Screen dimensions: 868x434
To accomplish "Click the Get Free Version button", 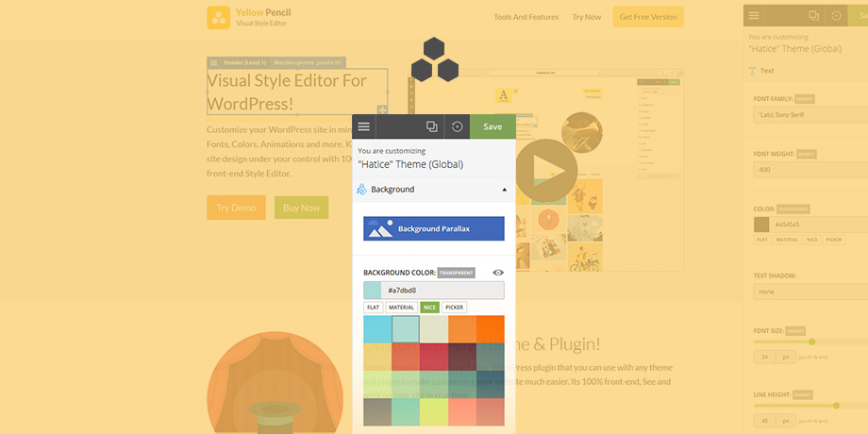I will 648,17.
